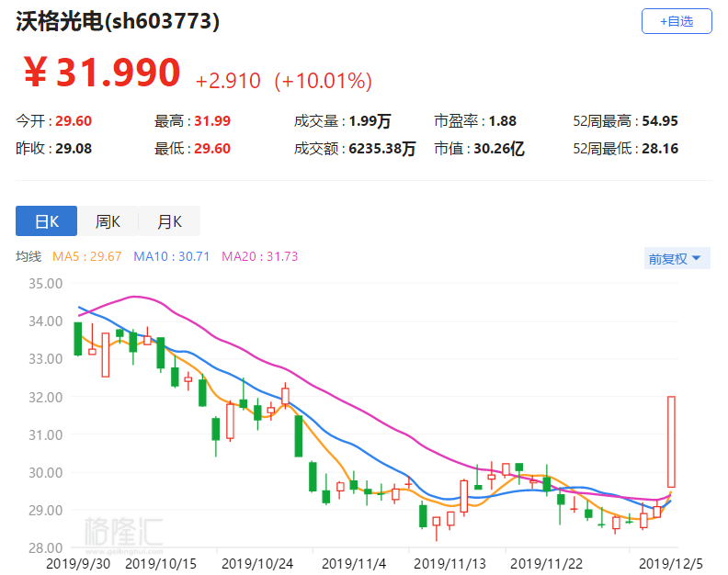This screenshot has width=728, height=575.
Task: Click the 28.00 price axis label
Action: pos(46,548)
